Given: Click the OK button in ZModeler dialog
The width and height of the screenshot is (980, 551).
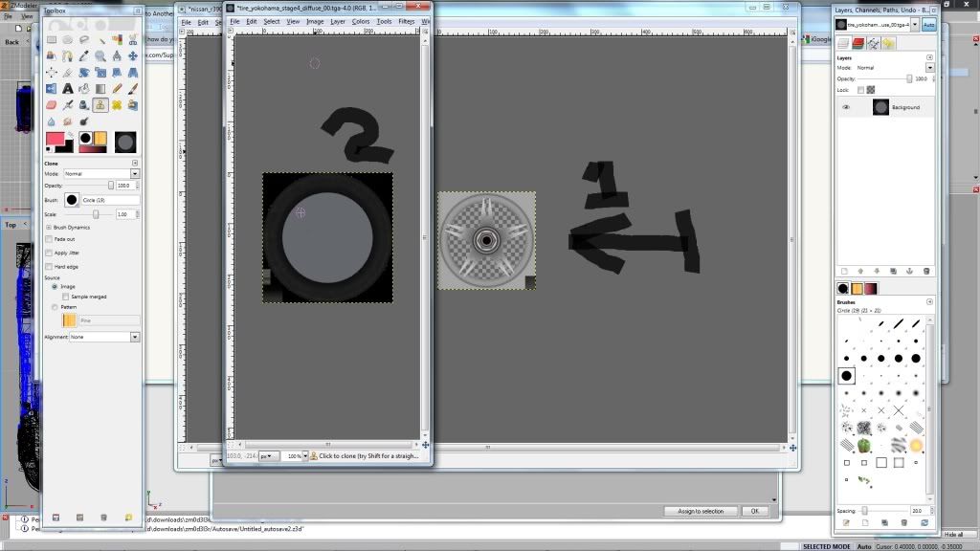Looking at the screenshot, I should tap(754, 511).
